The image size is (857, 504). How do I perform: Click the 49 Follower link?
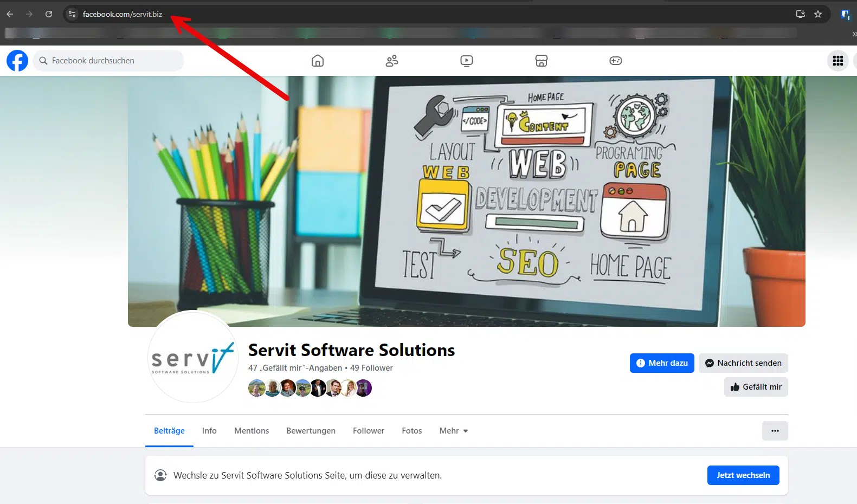[371, 368]
